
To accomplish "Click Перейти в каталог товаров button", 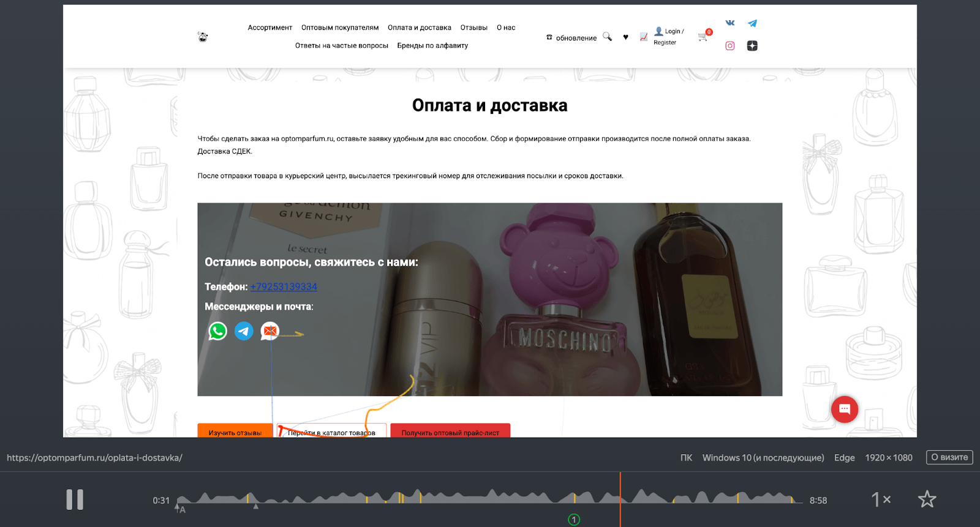I will click(331, 431).
